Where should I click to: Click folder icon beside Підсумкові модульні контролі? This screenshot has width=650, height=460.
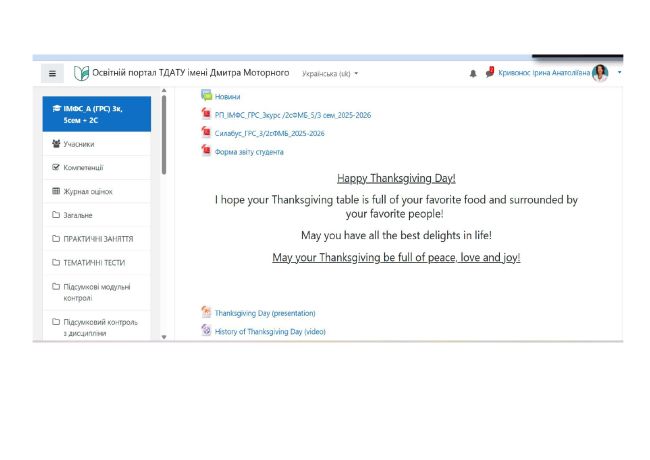coord(56,286)
